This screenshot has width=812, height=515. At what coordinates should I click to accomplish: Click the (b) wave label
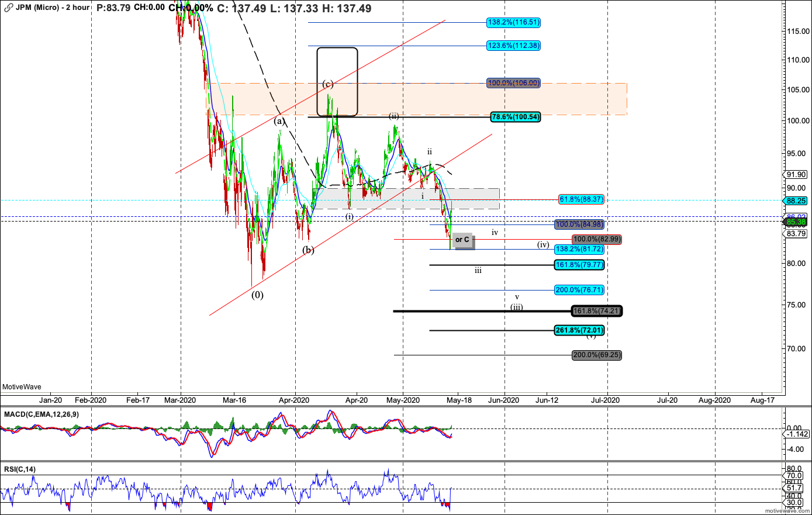[x=308, y=250]
